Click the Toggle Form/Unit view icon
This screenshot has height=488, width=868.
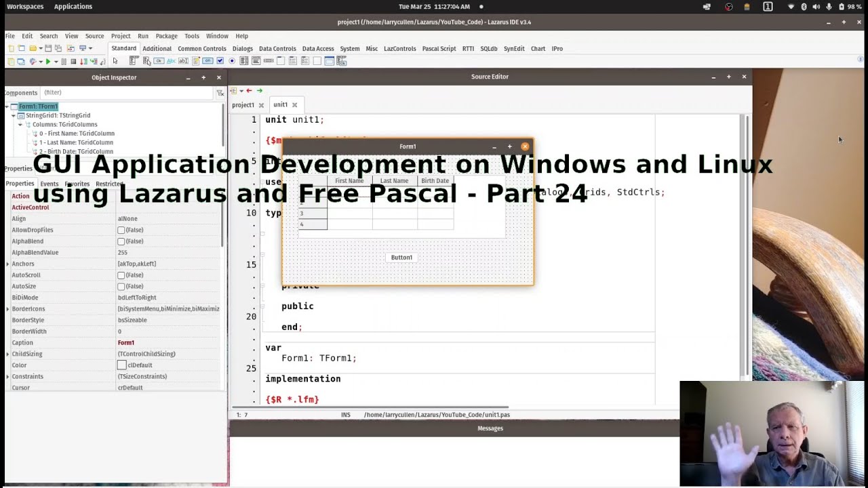(71, 48)
